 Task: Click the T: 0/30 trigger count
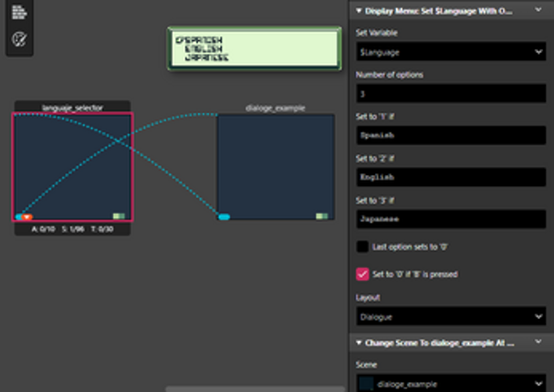coord(102,229)
